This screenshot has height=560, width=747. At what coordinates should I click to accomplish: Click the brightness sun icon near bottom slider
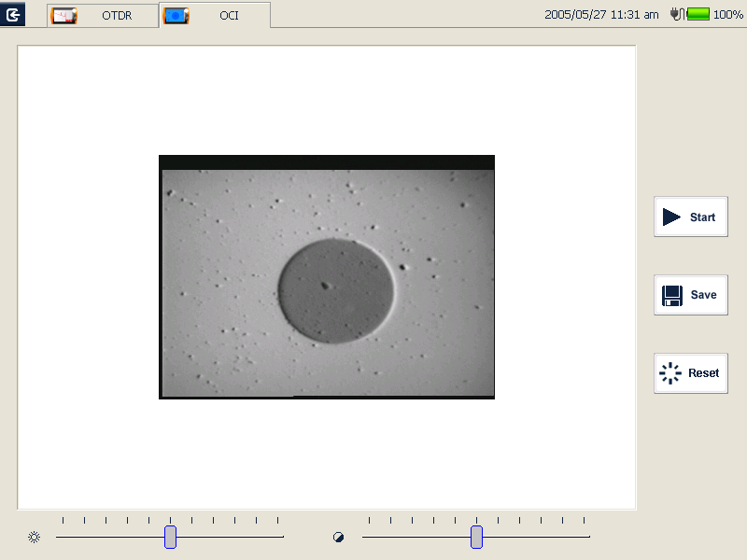click(x=35, y=537)
